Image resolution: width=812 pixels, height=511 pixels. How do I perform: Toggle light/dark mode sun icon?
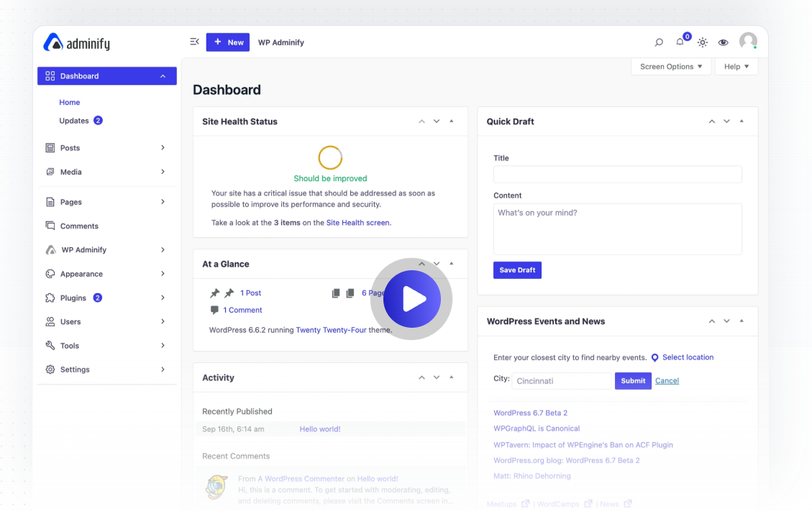[703, 42]
